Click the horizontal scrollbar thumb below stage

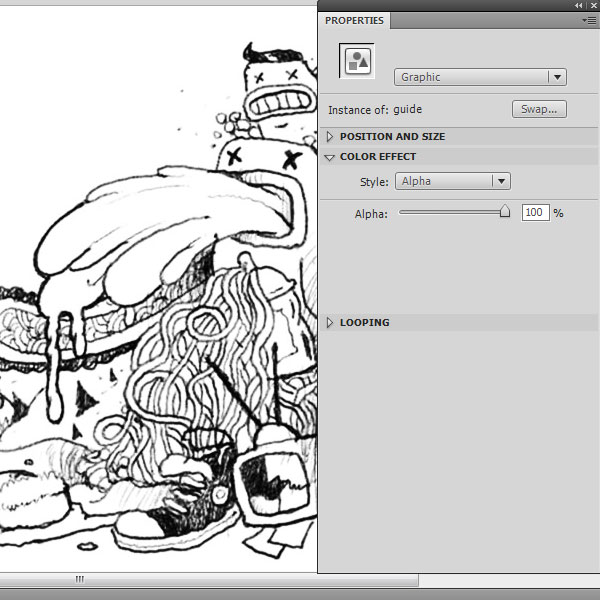209,579
